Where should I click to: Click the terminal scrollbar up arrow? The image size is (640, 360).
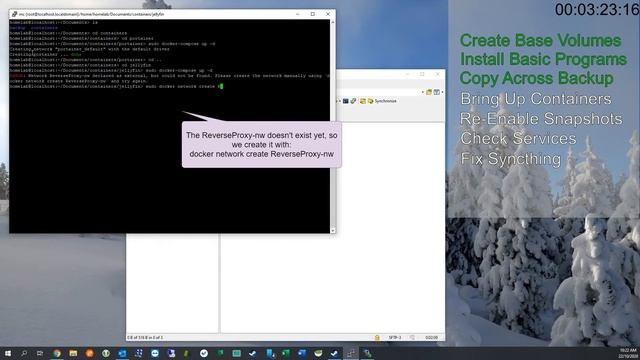[x=333, y=22]
